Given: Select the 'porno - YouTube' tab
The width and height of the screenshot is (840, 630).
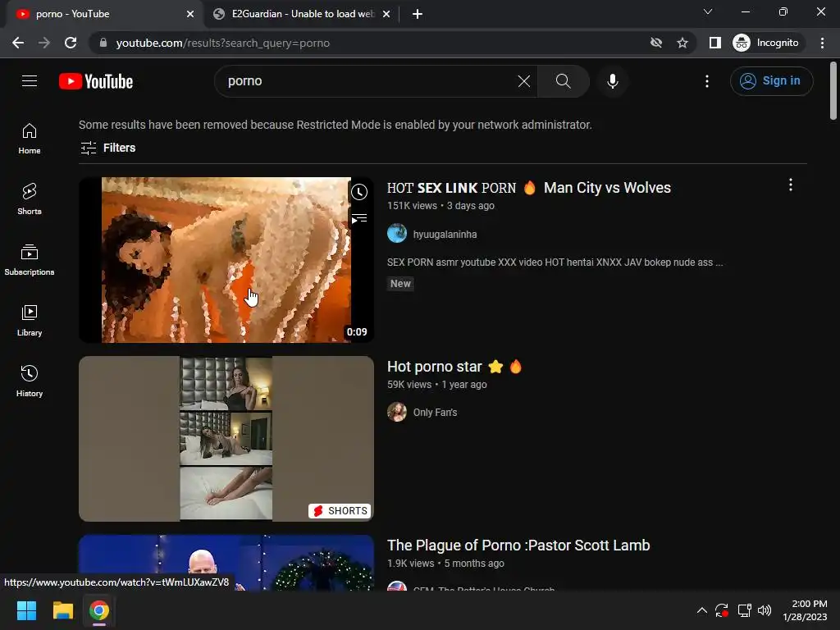Looking at the screenshot, I should tap(102, 14).
